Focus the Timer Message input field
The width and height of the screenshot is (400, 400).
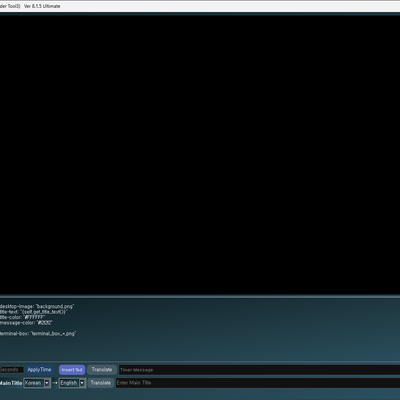coord(259,370)
